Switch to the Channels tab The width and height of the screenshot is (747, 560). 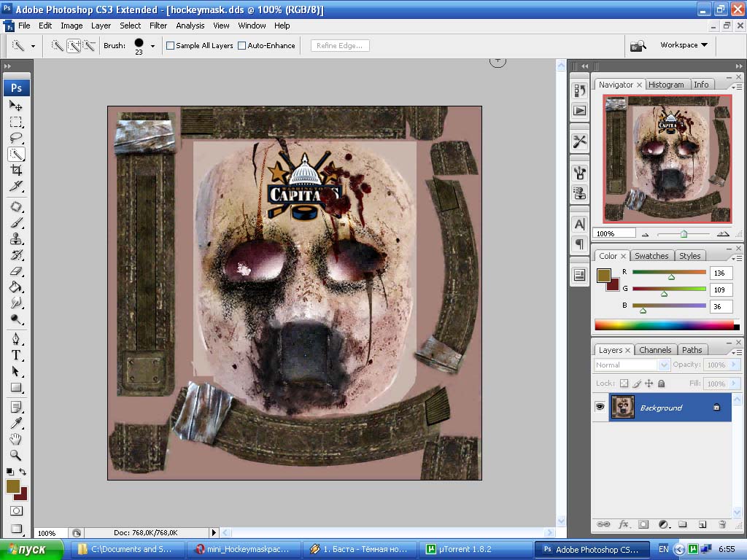[654, 350]
